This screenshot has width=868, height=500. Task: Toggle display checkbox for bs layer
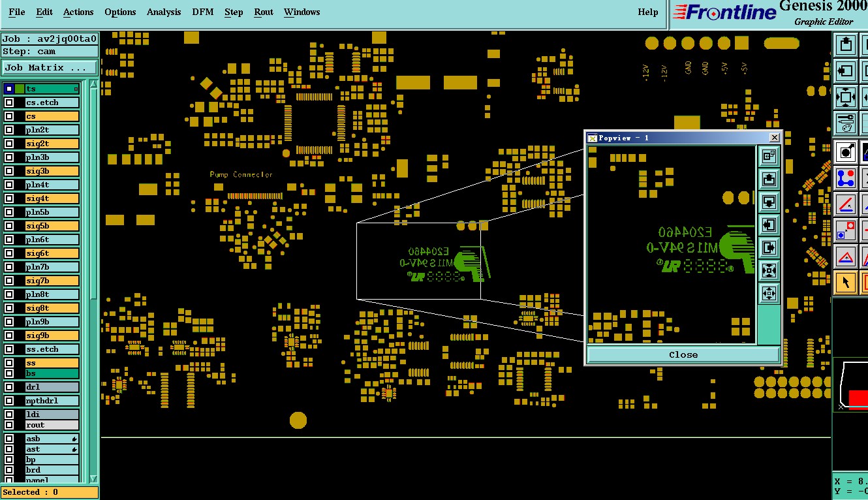(x=9, y=373)
